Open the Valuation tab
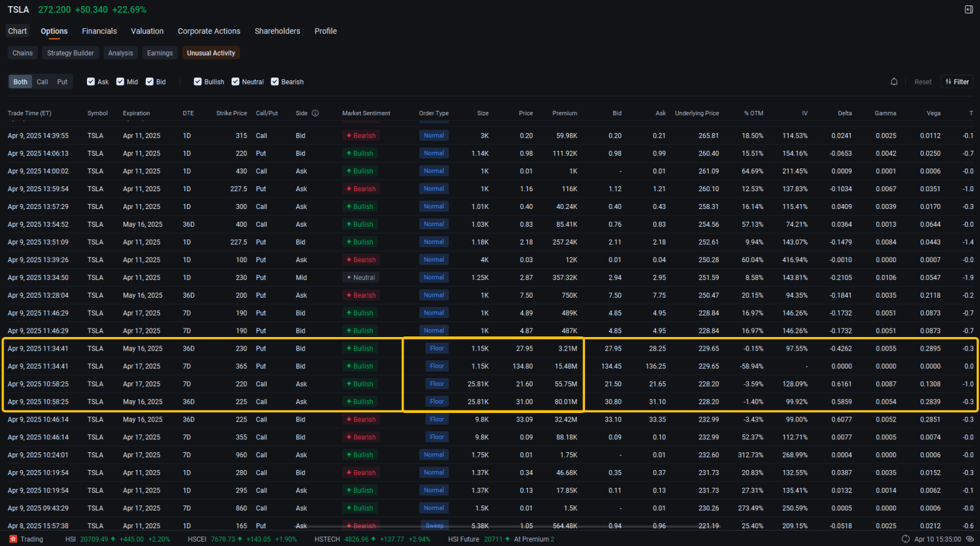 click(147, 31)
